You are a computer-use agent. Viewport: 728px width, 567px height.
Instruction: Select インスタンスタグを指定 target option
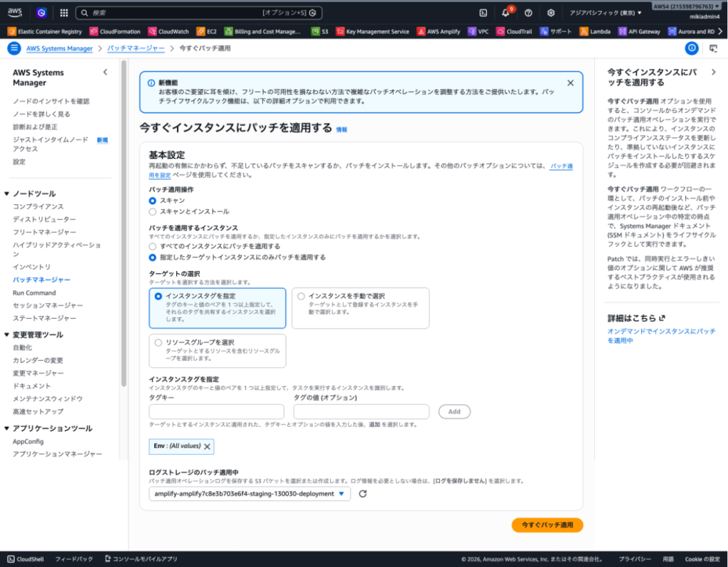click(218, 308)
